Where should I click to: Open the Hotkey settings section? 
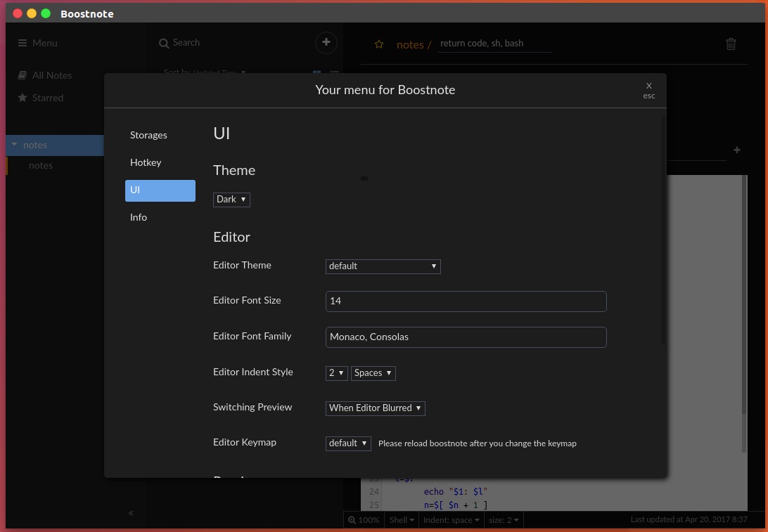pos(146,163)
